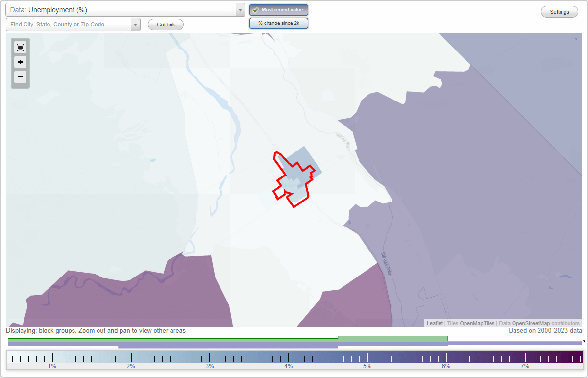Click the 3% label on legend
Viewport: 588px width, 378px height.
pos(210,366)
